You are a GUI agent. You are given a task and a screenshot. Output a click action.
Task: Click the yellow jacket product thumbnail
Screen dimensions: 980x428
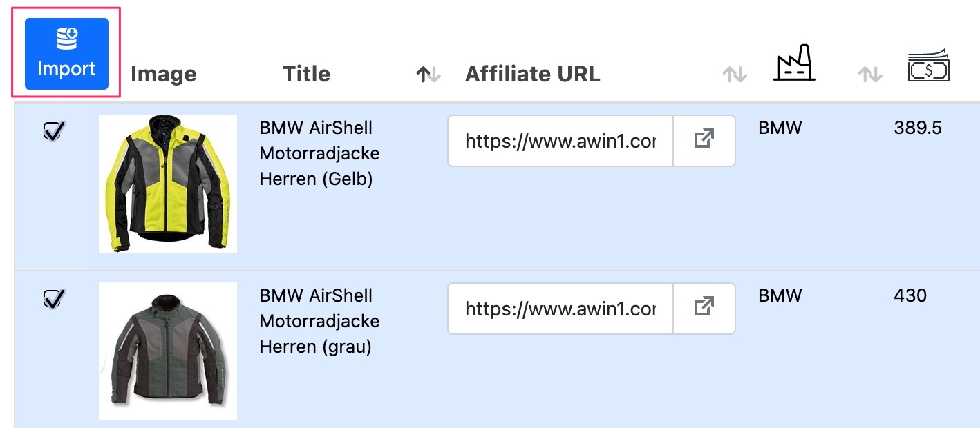[x=168, y=183]
